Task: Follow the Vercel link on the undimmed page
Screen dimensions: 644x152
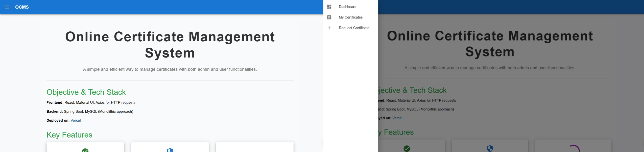Action: click(x=76, y=121)
